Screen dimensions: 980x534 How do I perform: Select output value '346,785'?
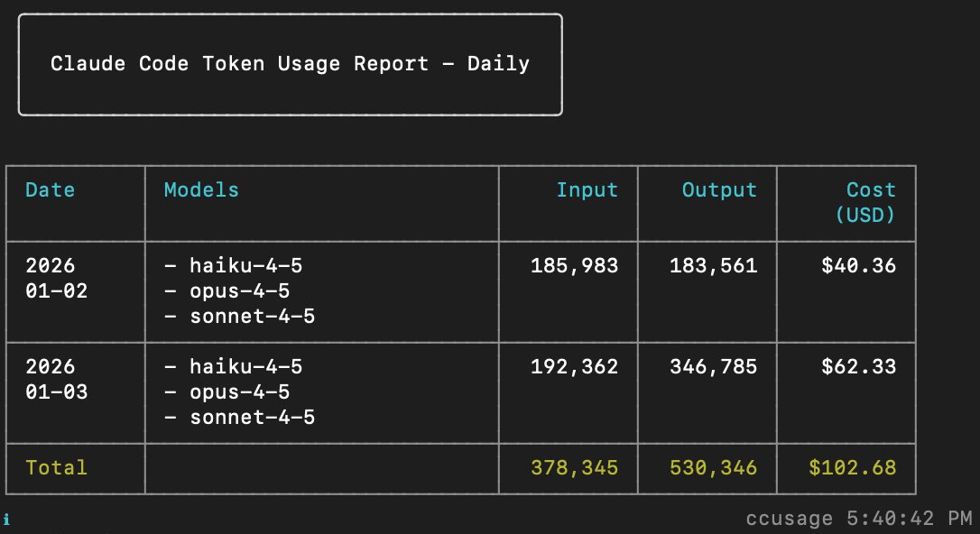click(x=713, y=367)
